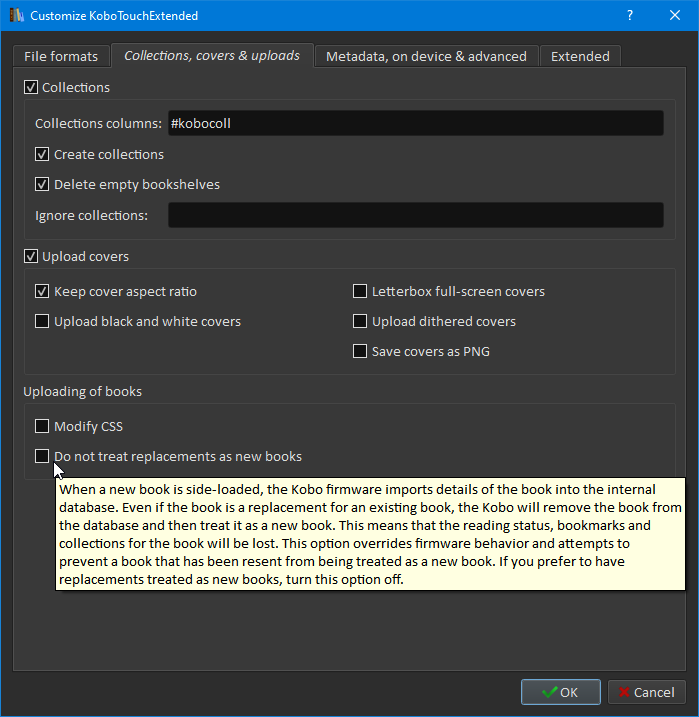Uncheck the Collections checkbox

click(x=31, y=87)
